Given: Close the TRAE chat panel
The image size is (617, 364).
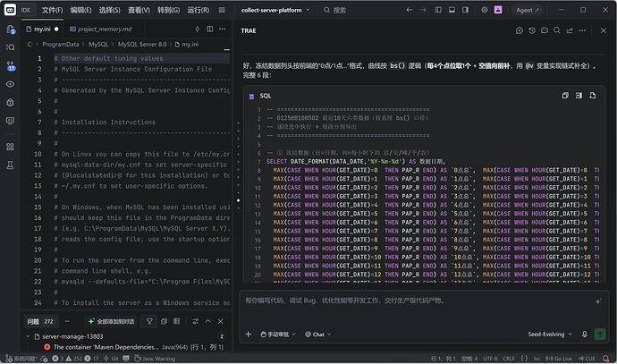Looking at the screenshot, I should (x=604, y=30).
